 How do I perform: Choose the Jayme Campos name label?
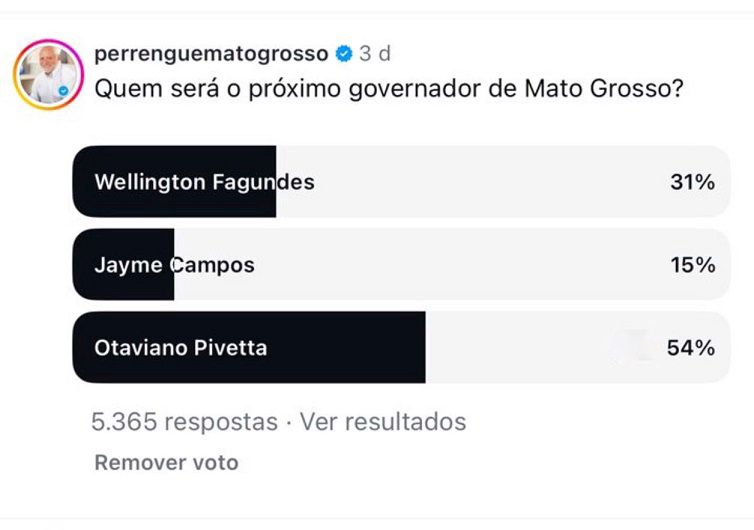click(x=174, y=265)
